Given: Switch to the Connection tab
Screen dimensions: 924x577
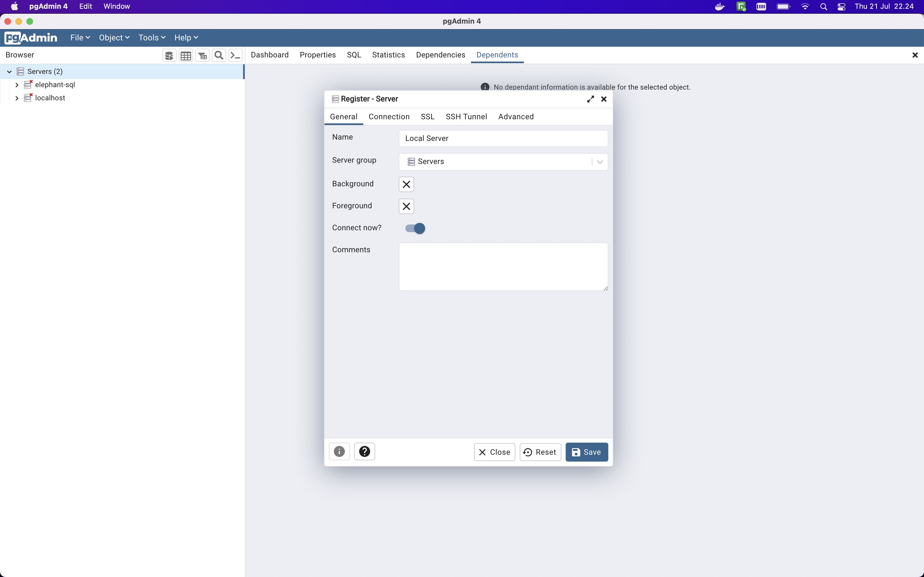Looking at the screenshot, I should click(389, 116).
